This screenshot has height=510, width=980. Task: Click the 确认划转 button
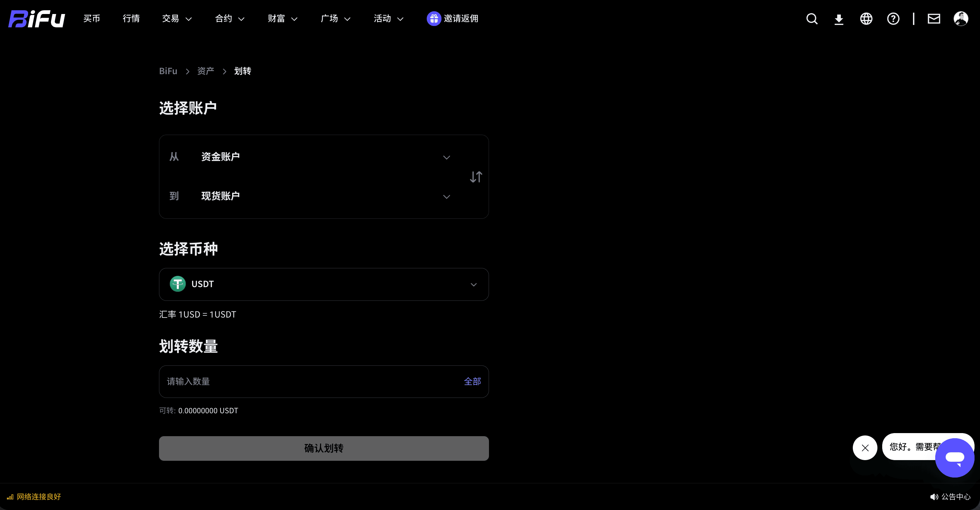324,448
